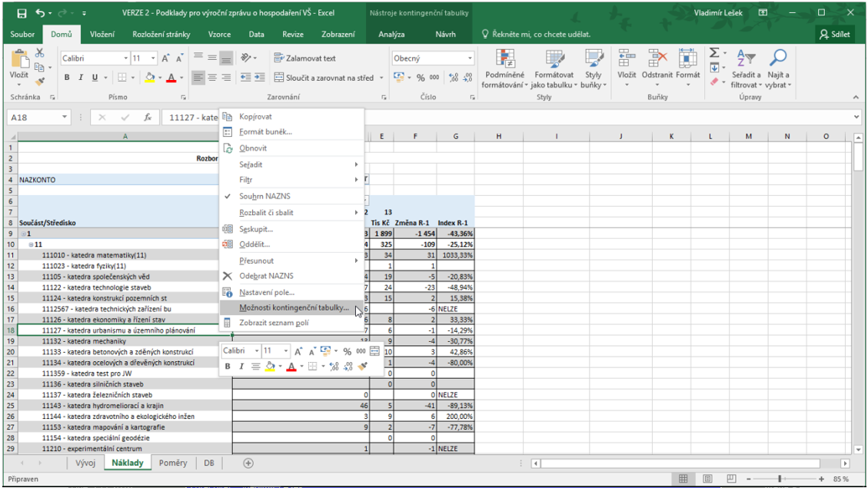
Task: Toggle Bold in the ribbon Písmo group
Action: 67,78
